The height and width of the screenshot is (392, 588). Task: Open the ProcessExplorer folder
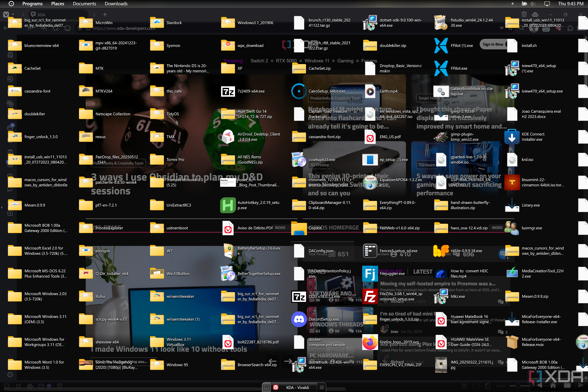coord(86,228)
